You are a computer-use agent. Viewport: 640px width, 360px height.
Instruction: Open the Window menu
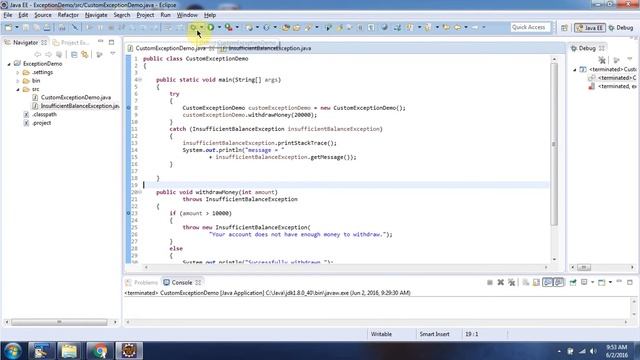(187, 15)
